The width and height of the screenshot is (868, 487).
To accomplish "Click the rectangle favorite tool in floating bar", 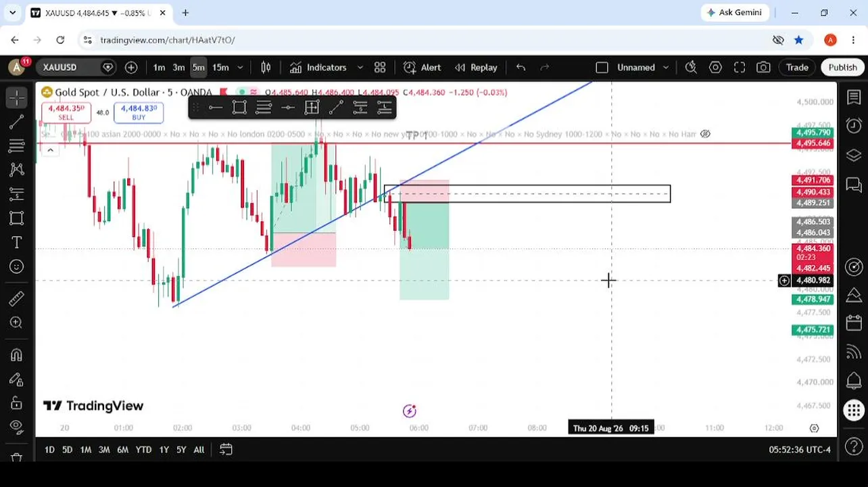I will (239, 108).
